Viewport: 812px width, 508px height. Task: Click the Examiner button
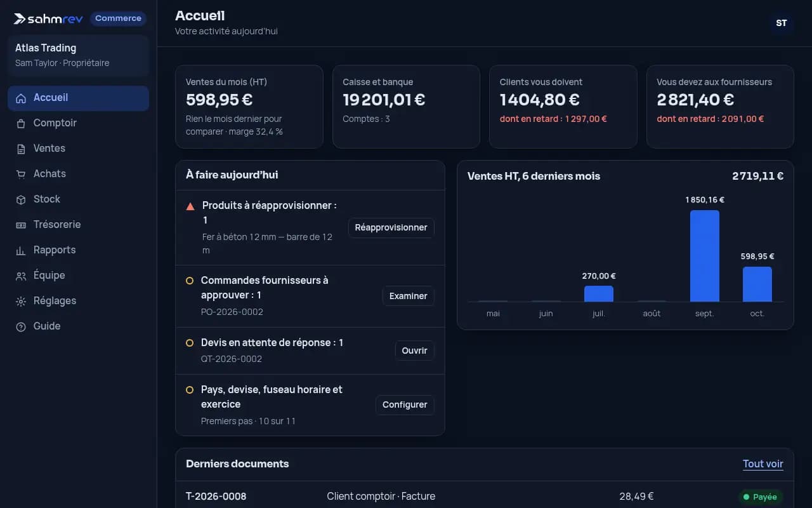(x=409, y=296)
